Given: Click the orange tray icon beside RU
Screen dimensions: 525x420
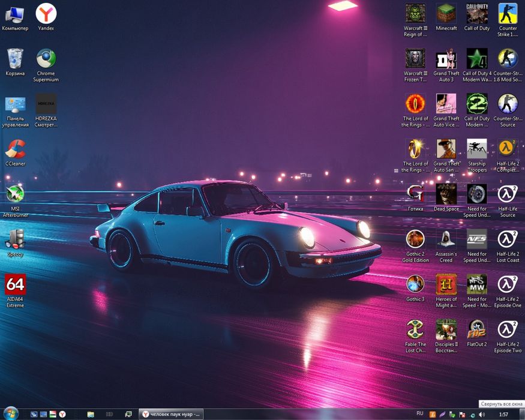Looking at the screenshot, I should [433, 415].
